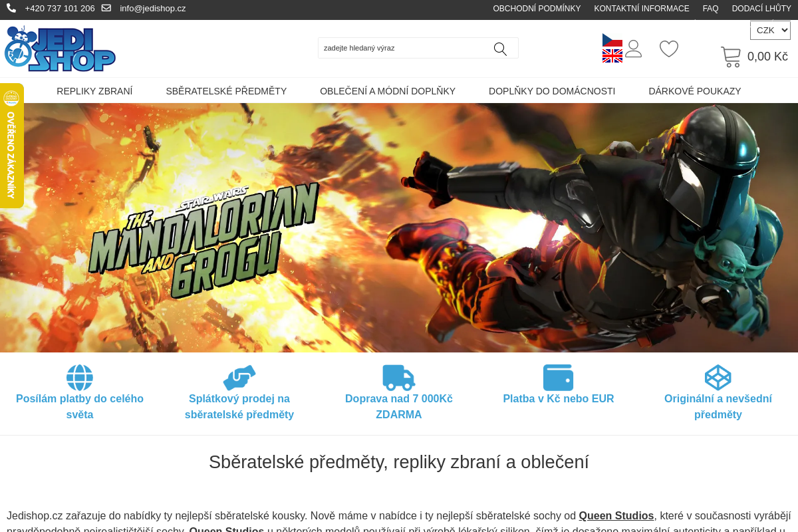
Task: Click the cube original items icon
Action: (718, 378)
